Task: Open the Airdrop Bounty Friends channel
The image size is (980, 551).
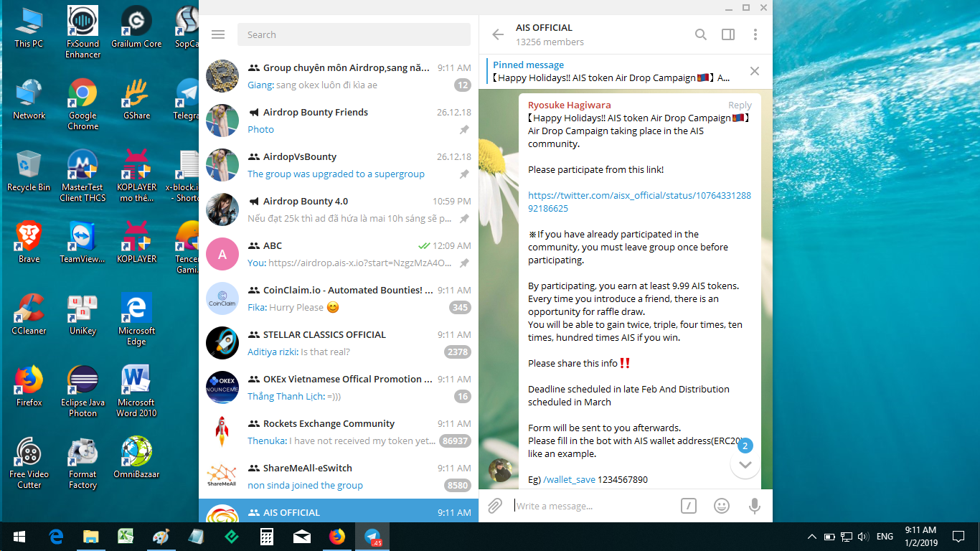Action: (x=339, y=121)
